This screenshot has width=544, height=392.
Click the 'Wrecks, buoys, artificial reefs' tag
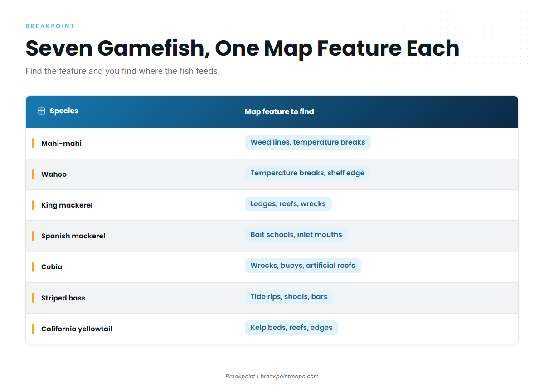[x=303, y=266]
